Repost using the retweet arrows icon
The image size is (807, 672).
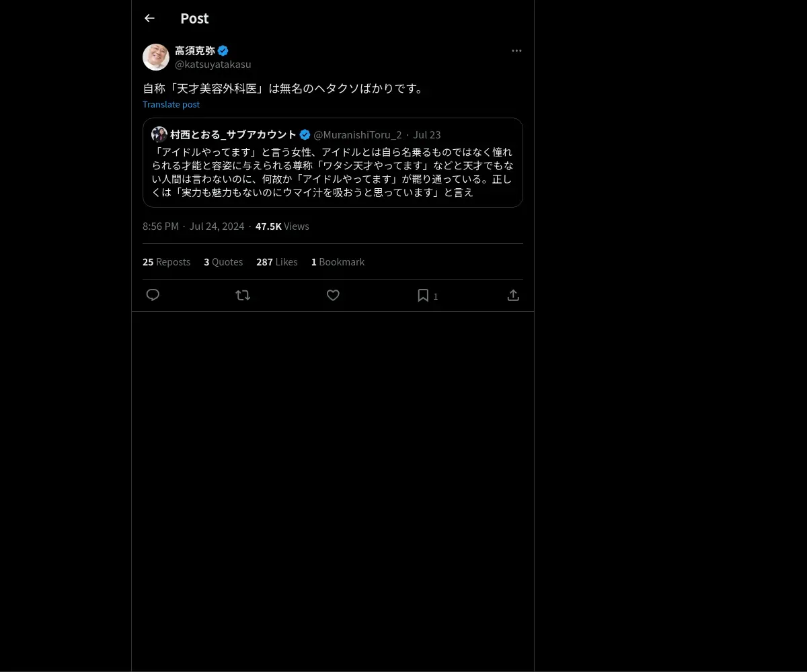pyautogui.click(x=243, y=295)
